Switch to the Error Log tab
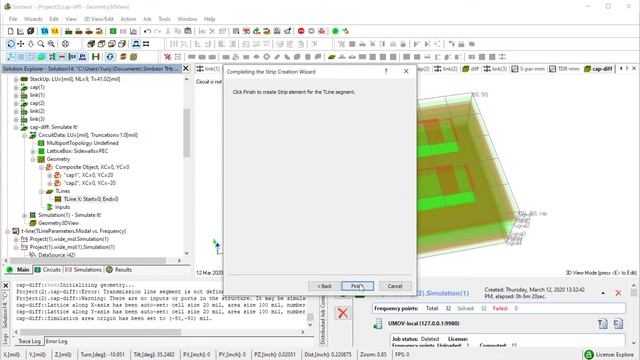The width and height of the screenshot is (640, 360). pyautogui.click(x=56, y=341)
